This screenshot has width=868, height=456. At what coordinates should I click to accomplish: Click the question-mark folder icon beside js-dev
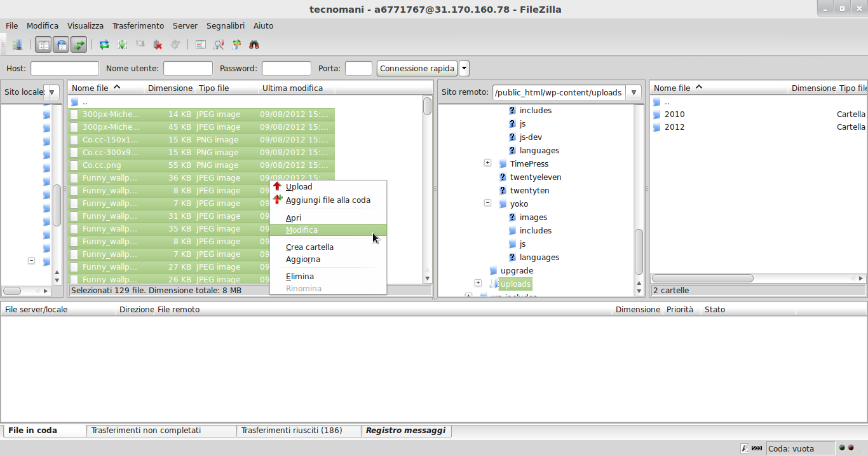(512, 137)
